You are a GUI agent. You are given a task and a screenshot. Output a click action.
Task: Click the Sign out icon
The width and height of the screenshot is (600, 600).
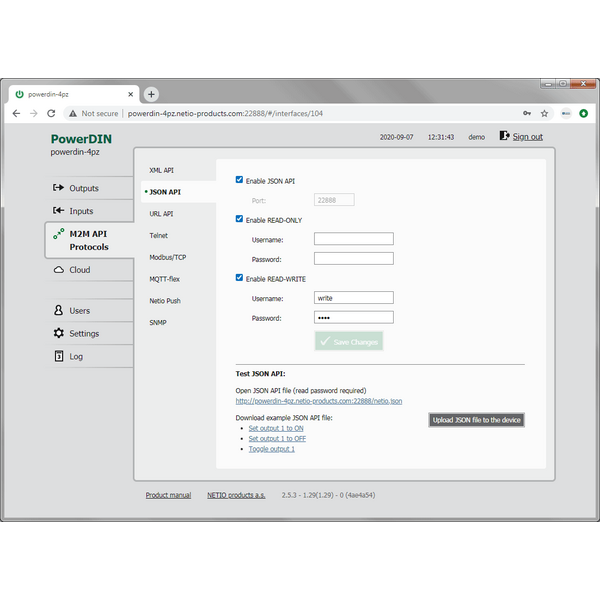504,137
